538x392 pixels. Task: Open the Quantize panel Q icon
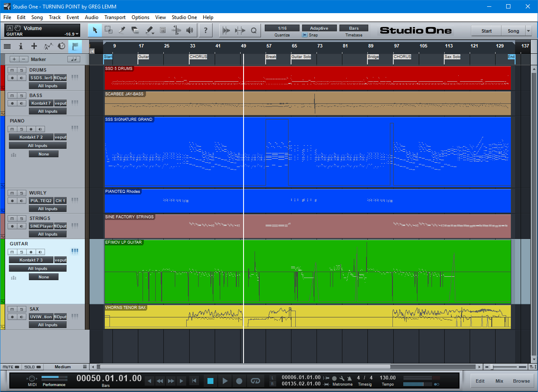click(x=254, y=30)
